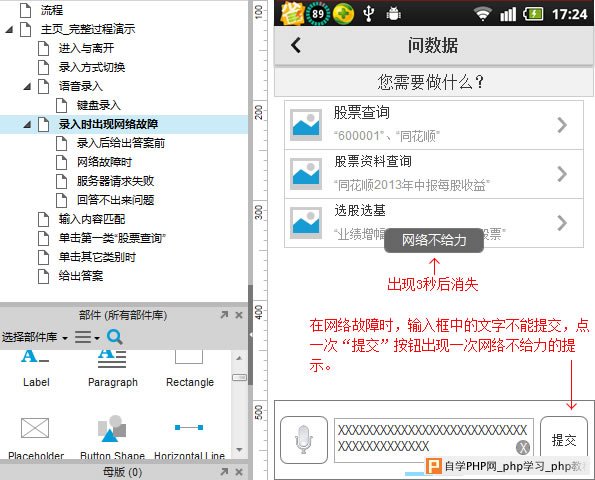Click the page icon beside 语音录入
Screen dimensions: 595x480
coord(44,87)
